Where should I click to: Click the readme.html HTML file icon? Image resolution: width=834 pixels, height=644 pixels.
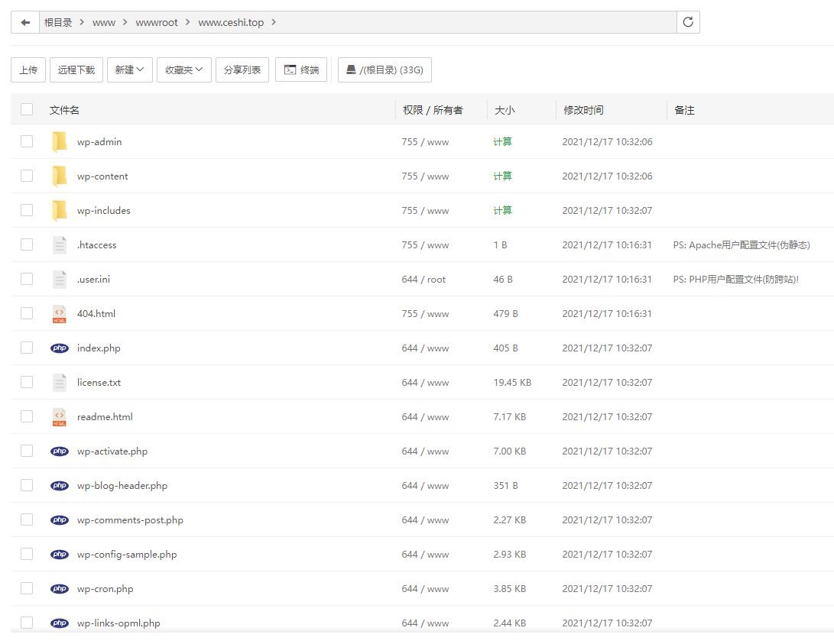tap(60, 416)
